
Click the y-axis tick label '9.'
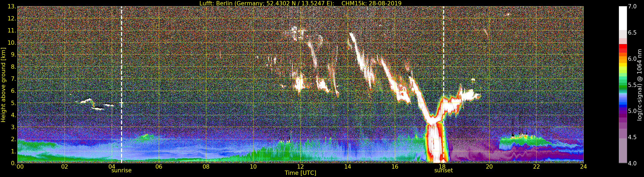pyautogui.click(x=13, y=55)
